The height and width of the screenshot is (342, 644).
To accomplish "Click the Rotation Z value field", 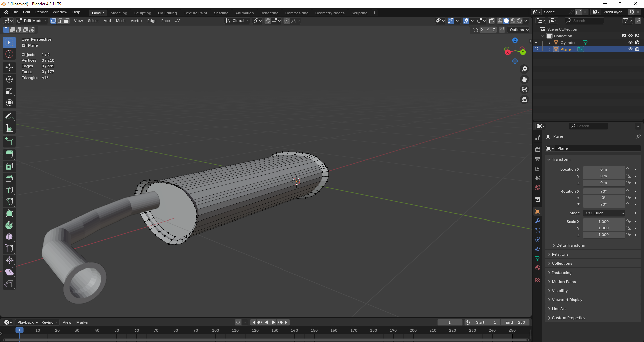I will point(604,204).
